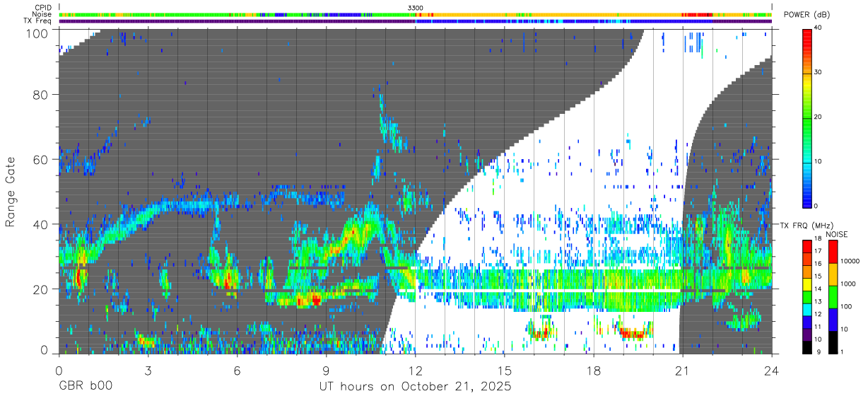The image size is (868, 401).
Task: Click the 15 hour tick on time axis
Action: (504, 371)
